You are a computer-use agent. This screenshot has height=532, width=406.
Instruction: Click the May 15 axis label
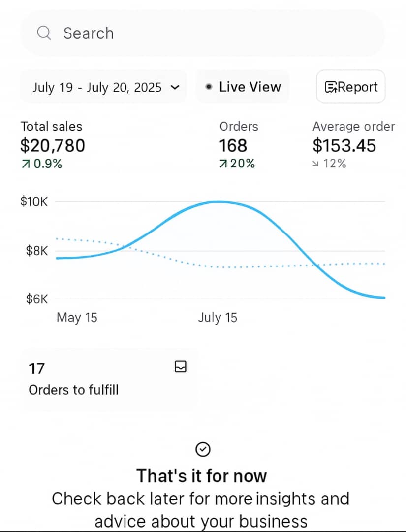pos(77,318)
